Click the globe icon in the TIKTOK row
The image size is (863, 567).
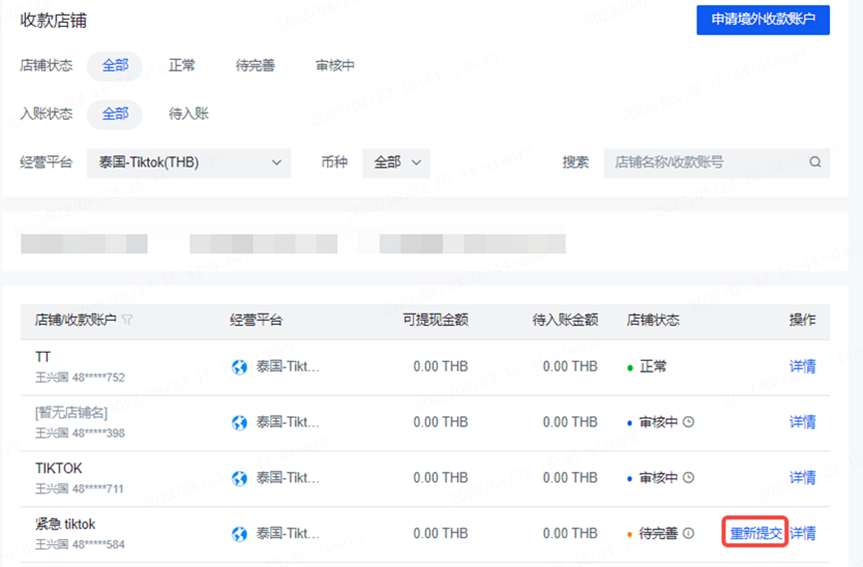click(239, 478)
